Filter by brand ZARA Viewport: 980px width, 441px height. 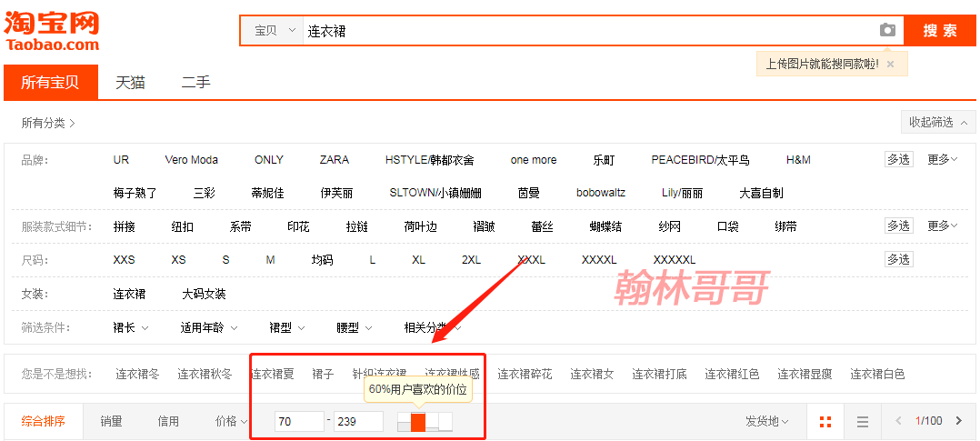(x=335, y=160)
